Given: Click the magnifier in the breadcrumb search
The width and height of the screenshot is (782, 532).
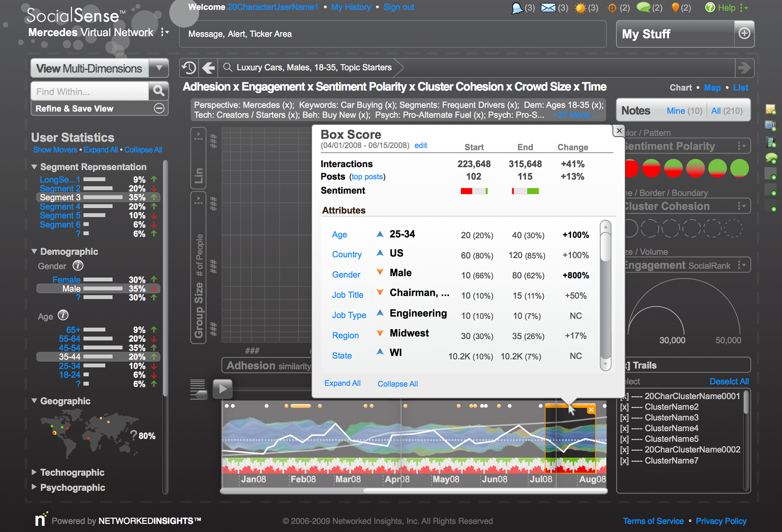Looking at the screenshot, I should click(x=228, y=67).
